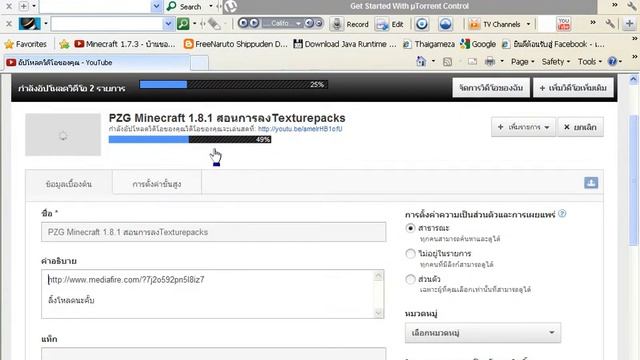
Task: Select the private (ส่วนตัว) radio button
Action: coord(410,279)
